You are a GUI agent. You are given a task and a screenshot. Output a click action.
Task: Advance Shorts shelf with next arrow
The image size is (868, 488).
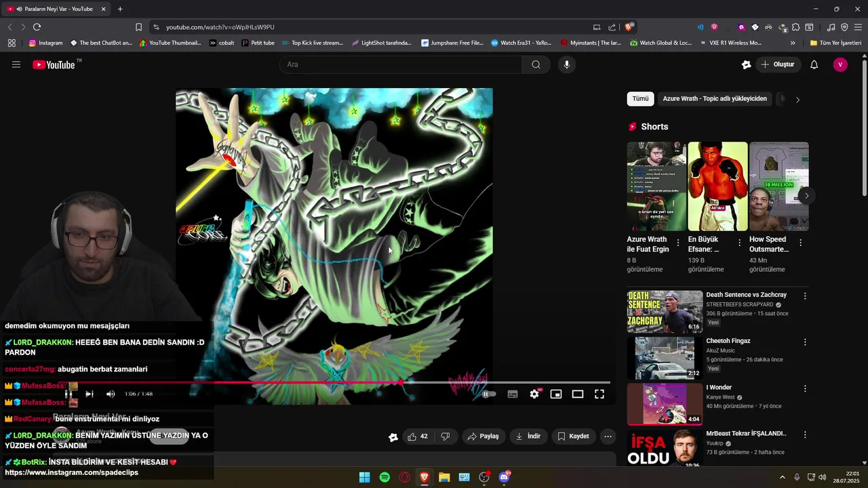pos(806,196)
